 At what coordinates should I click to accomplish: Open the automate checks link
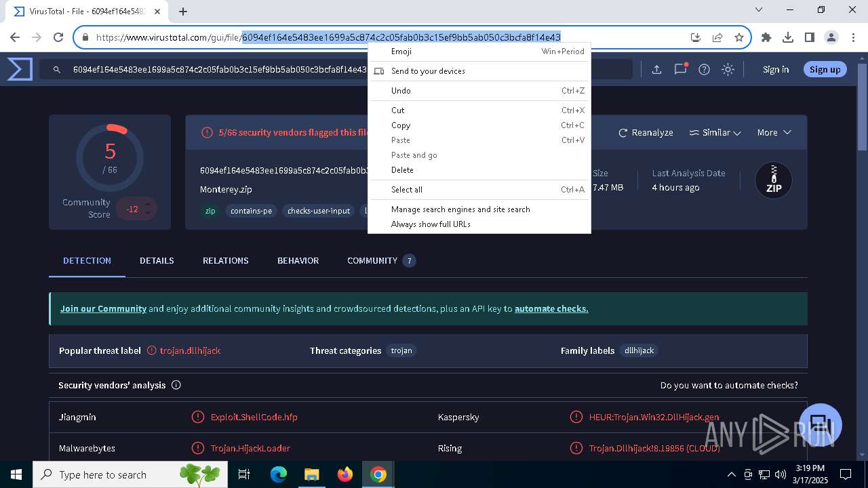pyautogui.click(x=551, y=308)
